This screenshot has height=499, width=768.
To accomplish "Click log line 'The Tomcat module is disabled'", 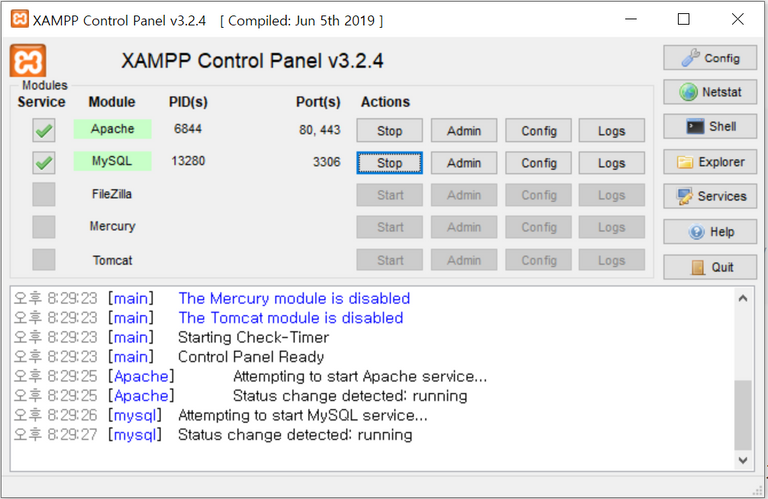I will pos(290,318).
